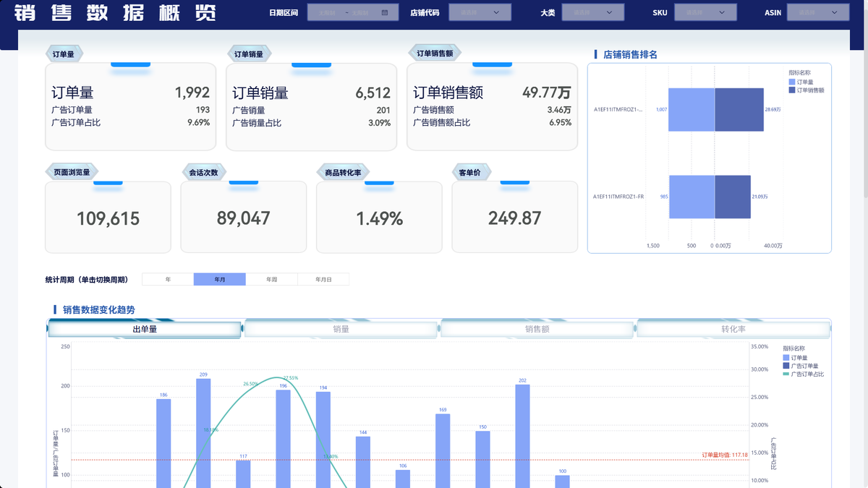868x488 pixels.
Task: Open the 大类 dropdown
Action: pyautogui.click(x=593, y=12)
